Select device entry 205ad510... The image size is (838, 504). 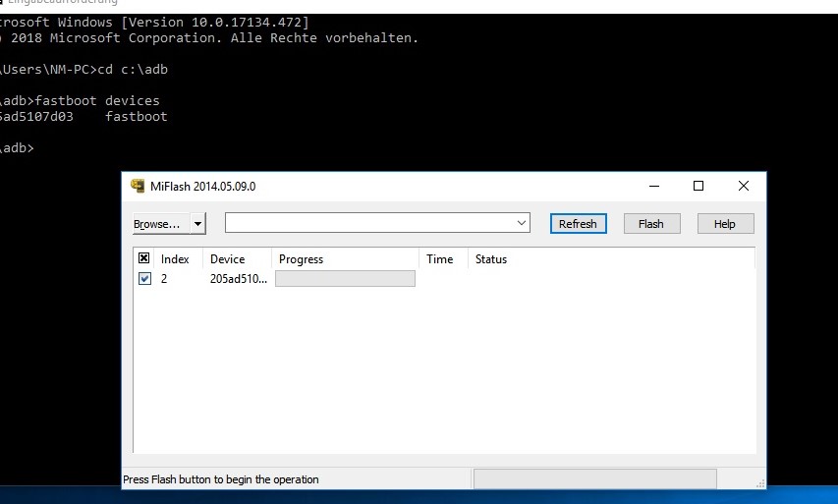tap(239, 278)
